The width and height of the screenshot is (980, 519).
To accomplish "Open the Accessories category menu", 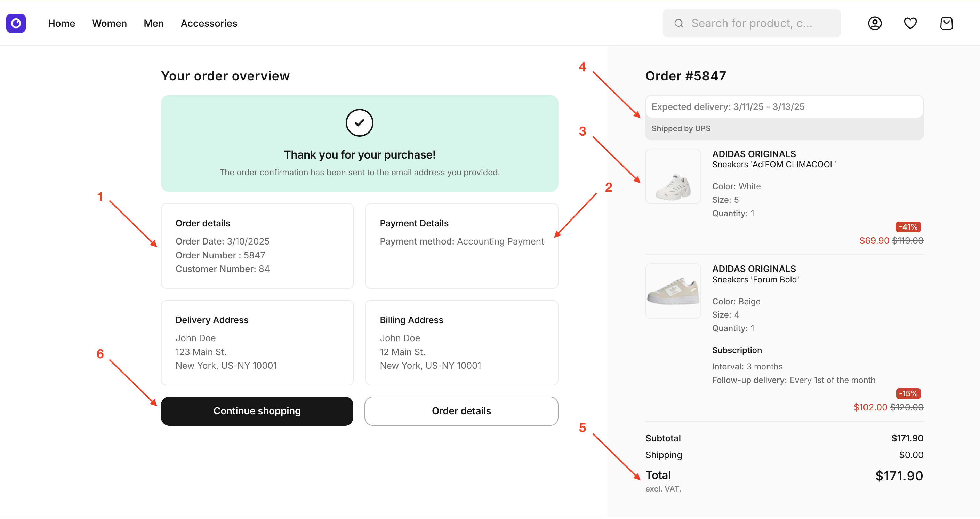I will tap(209, 24).
